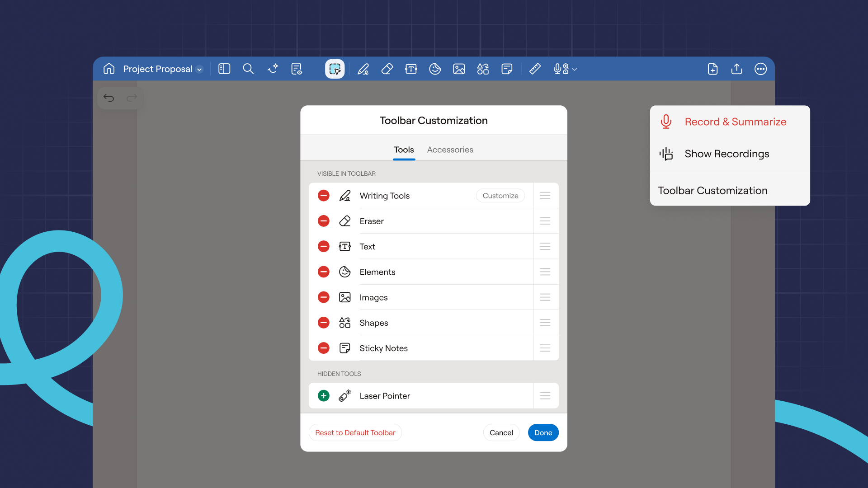Choose Show Recordings menu entry
Viewport: 868px width, 488px height.
(x=726, y=154)
